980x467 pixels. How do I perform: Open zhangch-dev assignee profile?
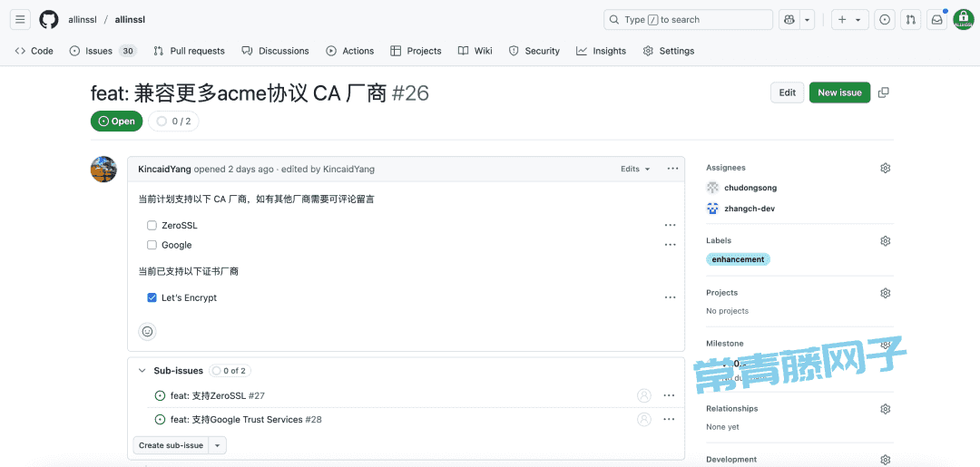pyautogui.click(x=750, y=209)
